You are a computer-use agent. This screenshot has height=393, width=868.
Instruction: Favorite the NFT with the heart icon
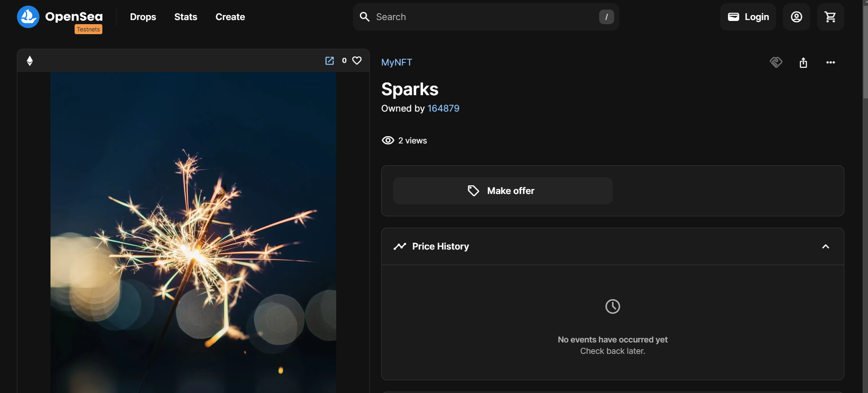point(357,61)
